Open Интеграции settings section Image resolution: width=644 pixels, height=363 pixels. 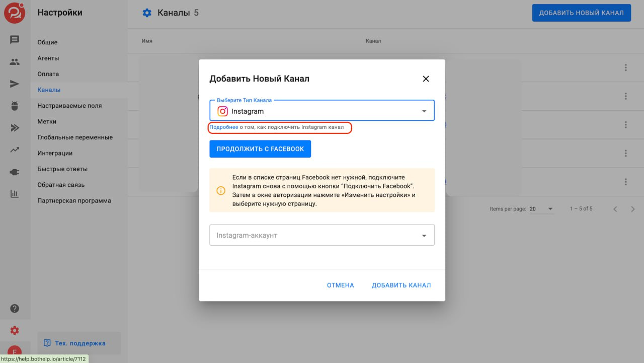tap(55, 153)
